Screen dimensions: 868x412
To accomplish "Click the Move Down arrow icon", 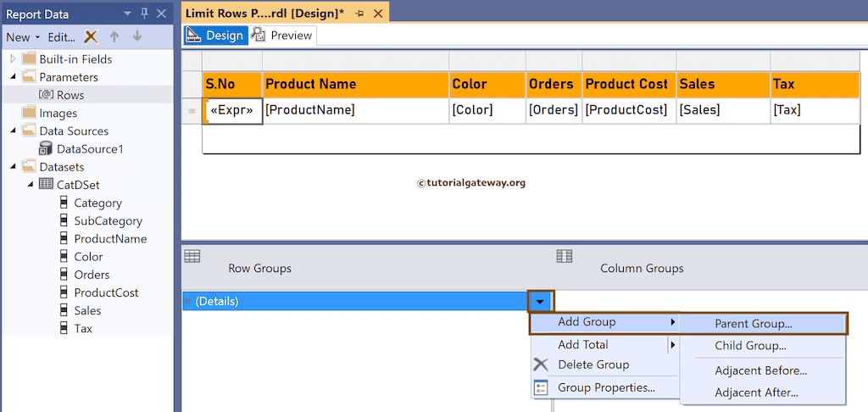I will (137, 36).
